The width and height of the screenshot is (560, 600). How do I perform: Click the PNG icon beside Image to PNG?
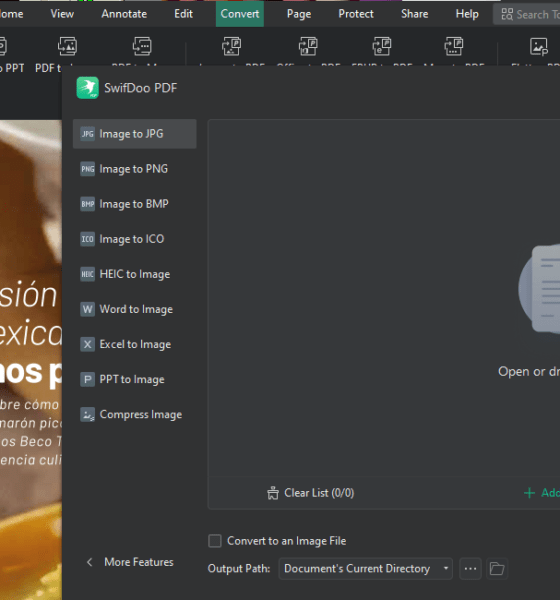87,169
